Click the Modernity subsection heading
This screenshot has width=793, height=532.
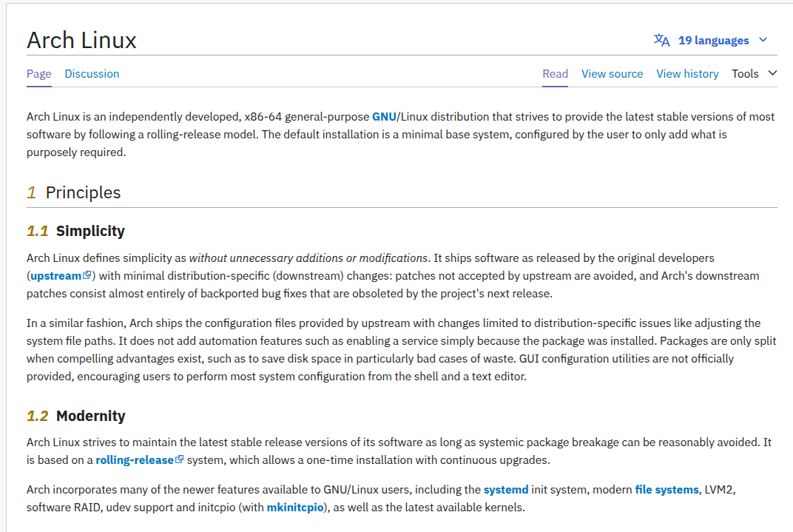90,416
